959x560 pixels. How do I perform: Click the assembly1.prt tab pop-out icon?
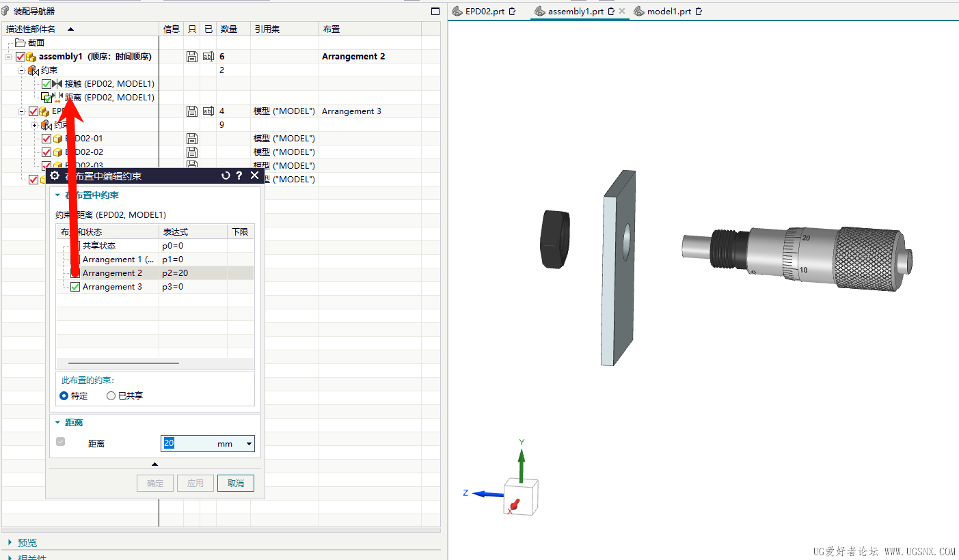611,11
